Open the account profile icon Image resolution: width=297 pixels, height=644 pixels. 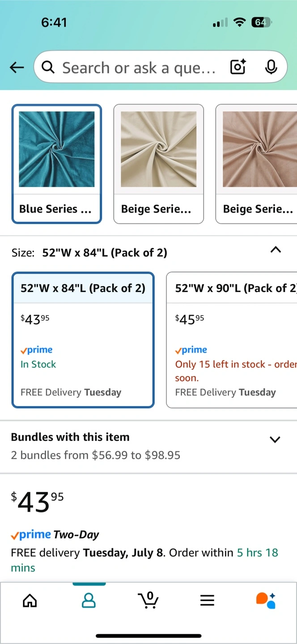[89, 600]
